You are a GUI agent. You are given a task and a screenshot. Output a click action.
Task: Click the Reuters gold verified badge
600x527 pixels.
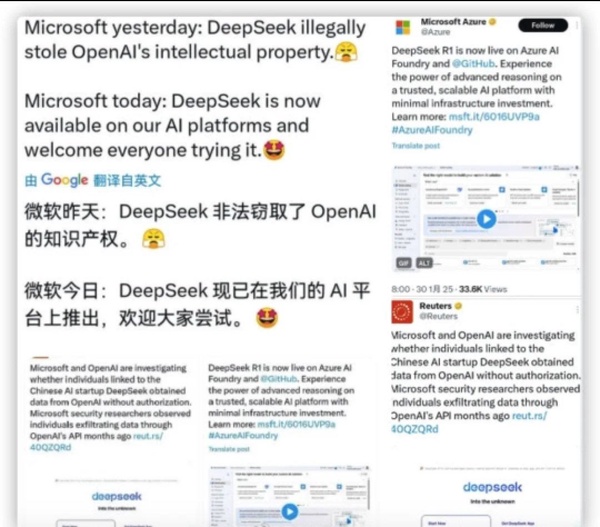[x=458, y=306]
